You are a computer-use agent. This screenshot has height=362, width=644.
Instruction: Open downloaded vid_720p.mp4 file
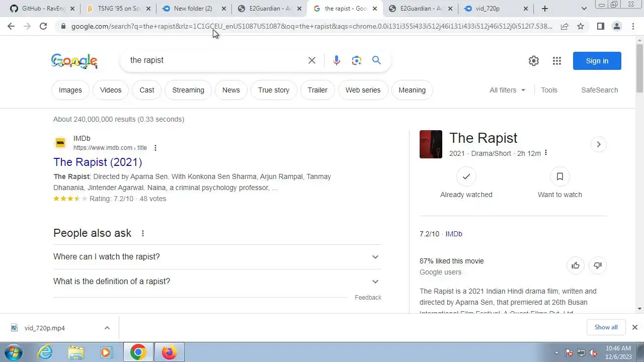(x=45, y=328)
